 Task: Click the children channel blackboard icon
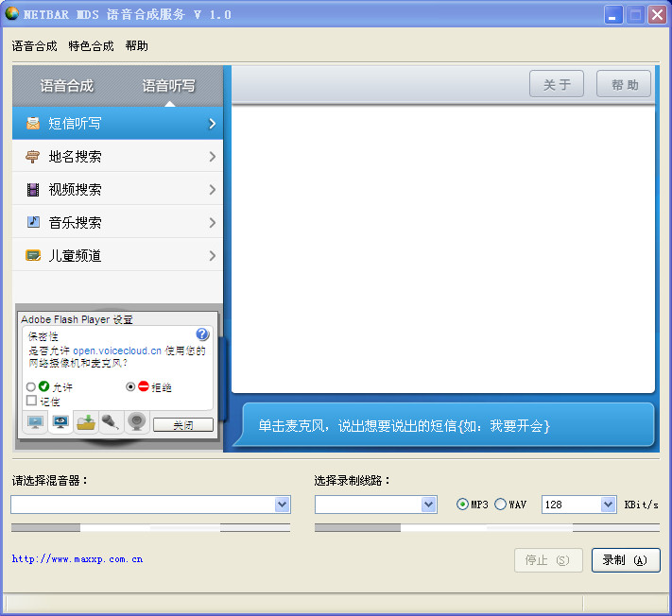(x=33, y=255)
